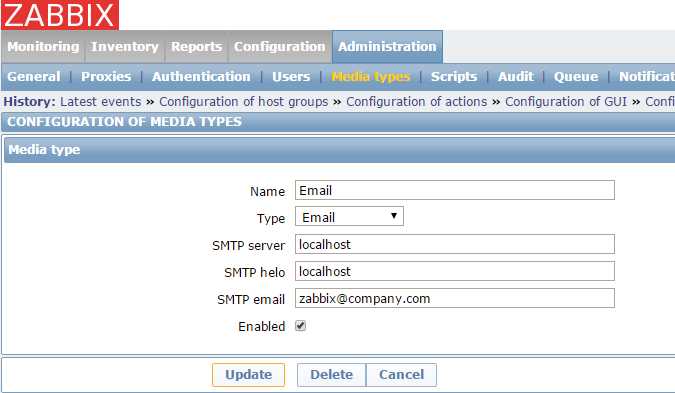
Task: Open the Scripts submenu
Action: [454, 77]
